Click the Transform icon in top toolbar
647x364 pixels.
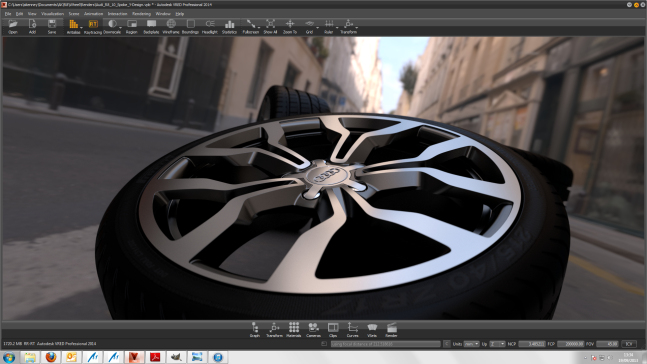(x=348, y=26)
